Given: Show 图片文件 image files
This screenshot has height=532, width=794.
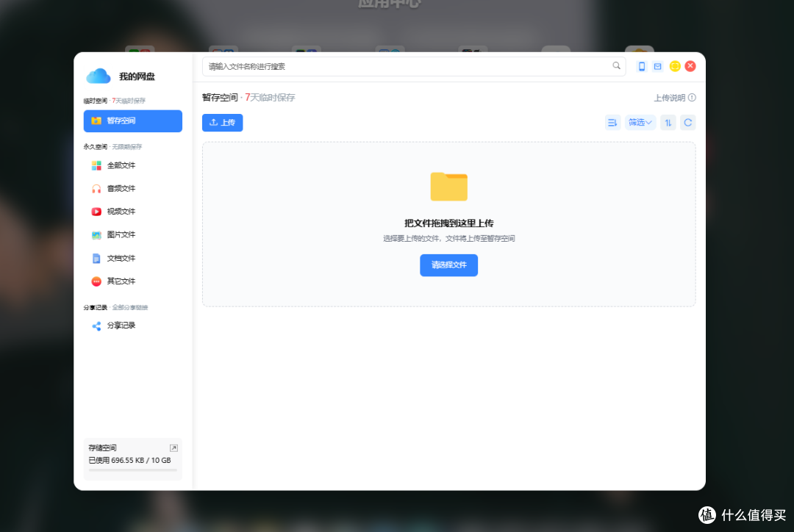Looking at the screenshot, I should coord(132,235).
